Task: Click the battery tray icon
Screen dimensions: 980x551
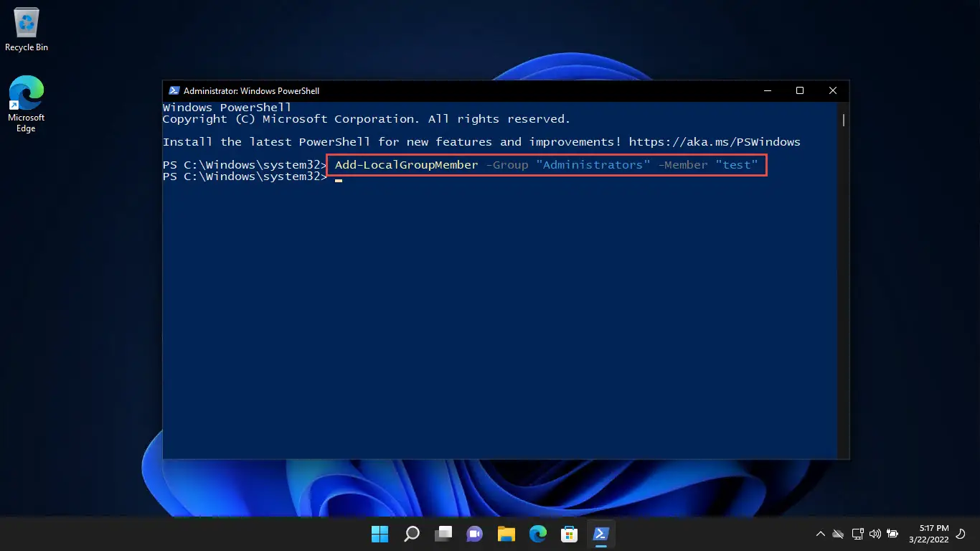Action: pos(892,534)
